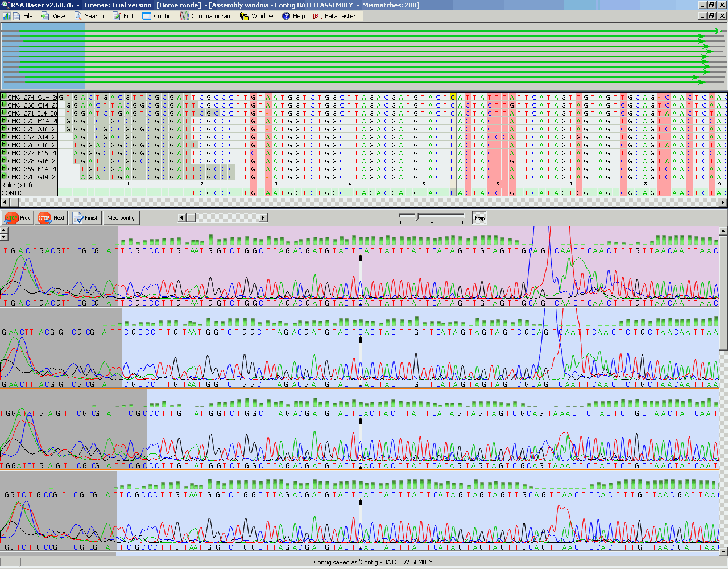Click the Finish document icon button
This screenshot has height=569, width=728.
tap(78, 218)
